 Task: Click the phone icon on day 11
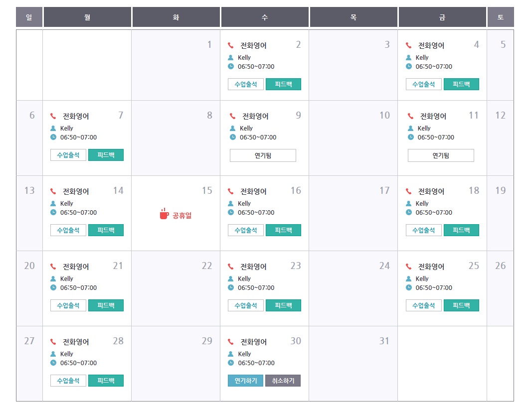point(410,116)
